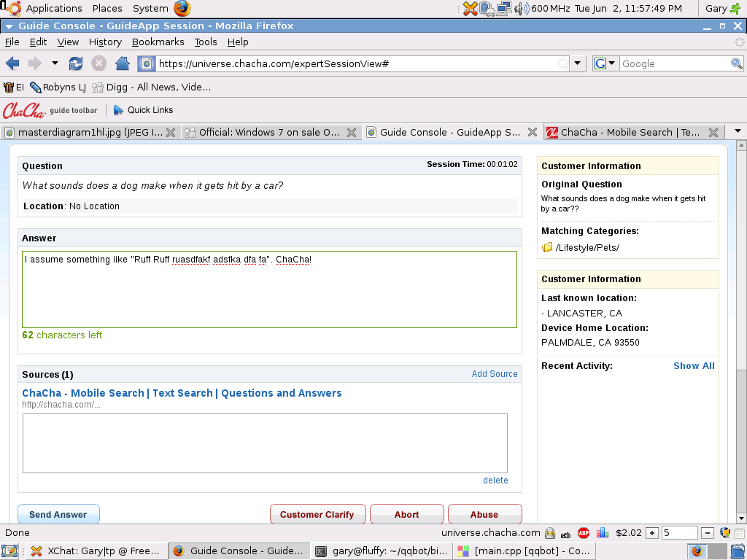This screenshot has height=560, width=747.
Task: Expand the URL history dropdown arrow
Action: pyautogui.click(x=578, y=63)
